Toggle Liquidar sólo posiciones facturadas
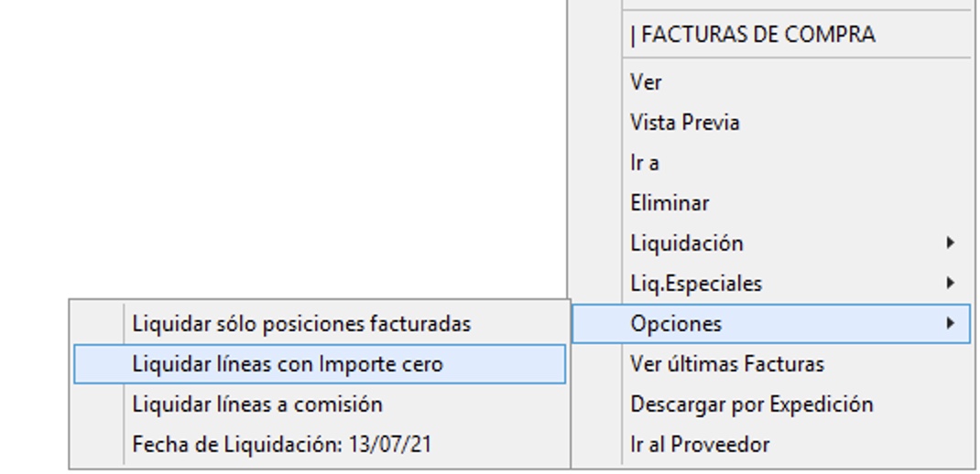This screenshot has width=980, height=474. pos(301,324)
